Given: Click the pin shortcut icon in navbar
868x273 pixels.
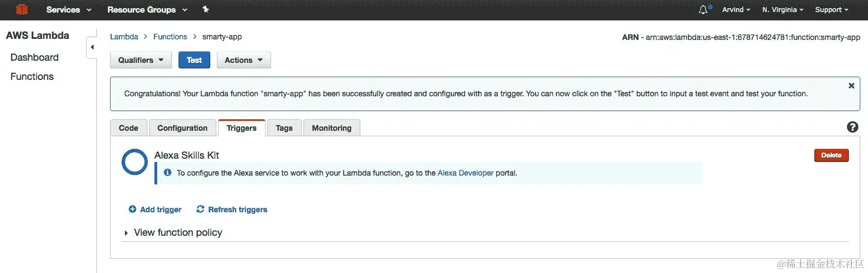Looking at the screenshot, I should (205, 9).
